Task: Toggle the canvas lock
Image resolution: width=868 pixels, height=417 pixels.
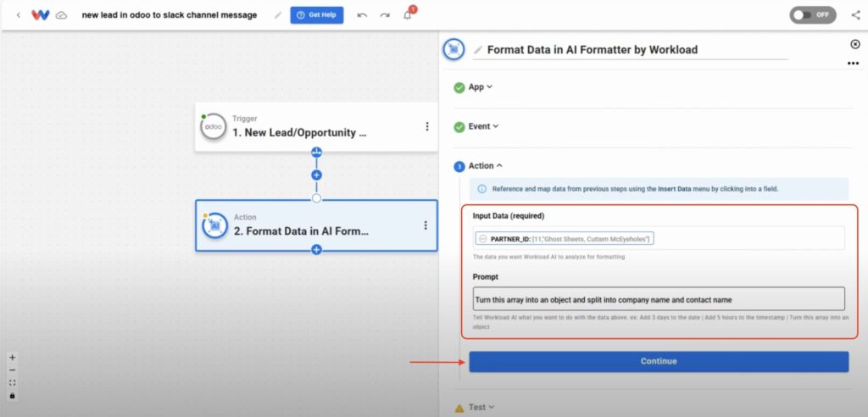Action: click(x=12, y=396)
